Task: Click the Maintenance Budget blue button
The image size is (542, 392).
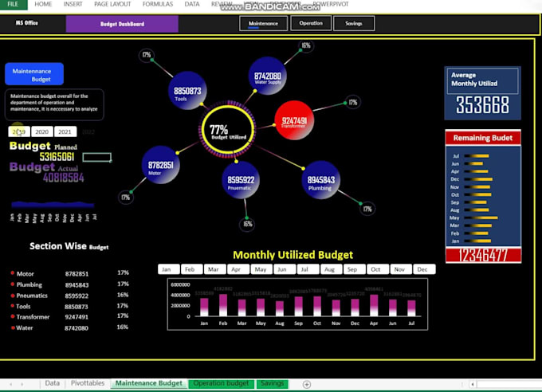Action: [x=34, y=74]
